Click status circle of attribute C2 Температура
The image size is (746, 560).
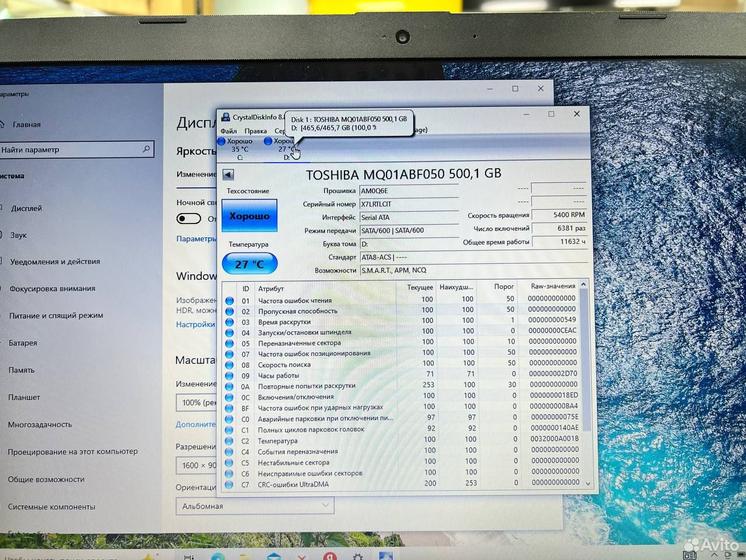tap(229, 441)
